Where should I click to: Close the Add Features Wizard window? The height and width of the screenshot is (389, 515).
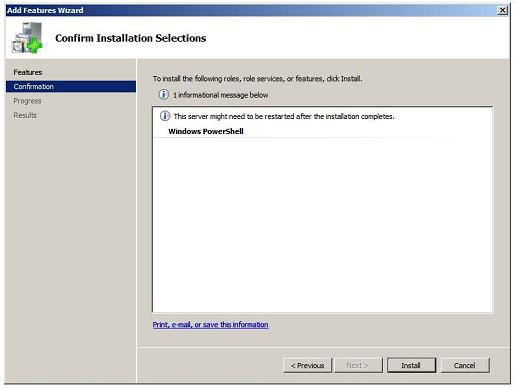pos(502,10)
